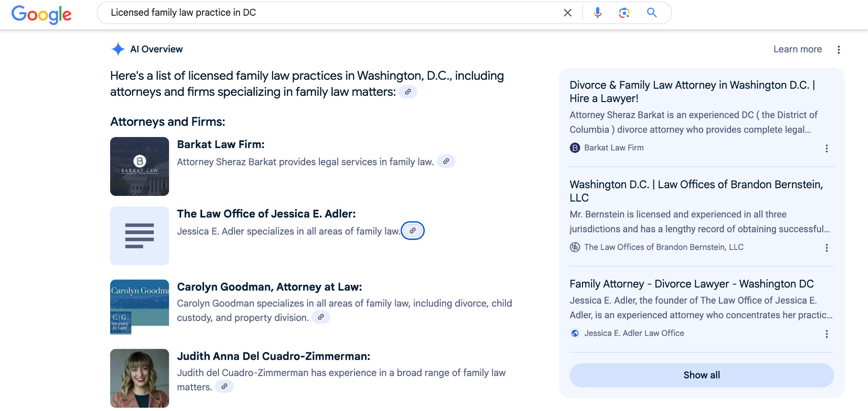Click the Learn more link
Image resolution: width=868 pixels, height=411 pixels.
(x=798, y=49)
